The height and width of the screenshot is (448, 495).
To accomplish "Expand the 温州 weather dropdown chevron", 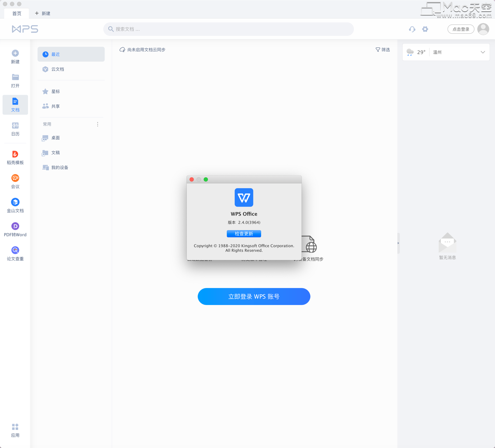I will point(483,52).
